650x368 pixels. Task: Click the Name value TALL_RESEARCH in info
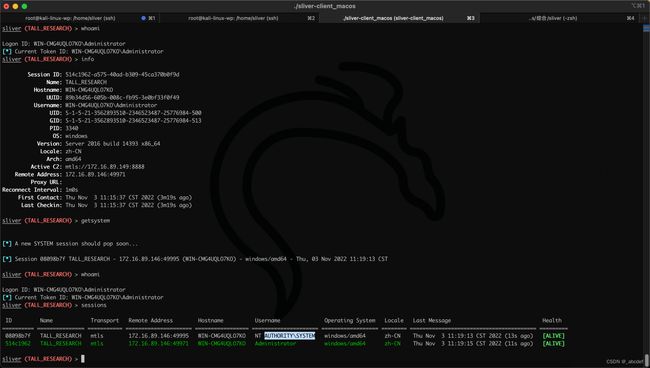point(86,82)
